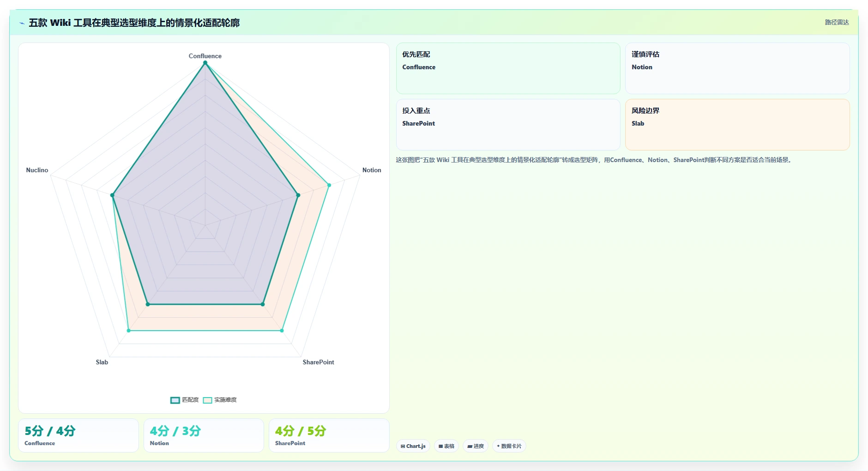The width and height of the screenshot is (868, 471).
Task: Click the Slab 实施难度 outer data point
Action: tap(128, 331)
